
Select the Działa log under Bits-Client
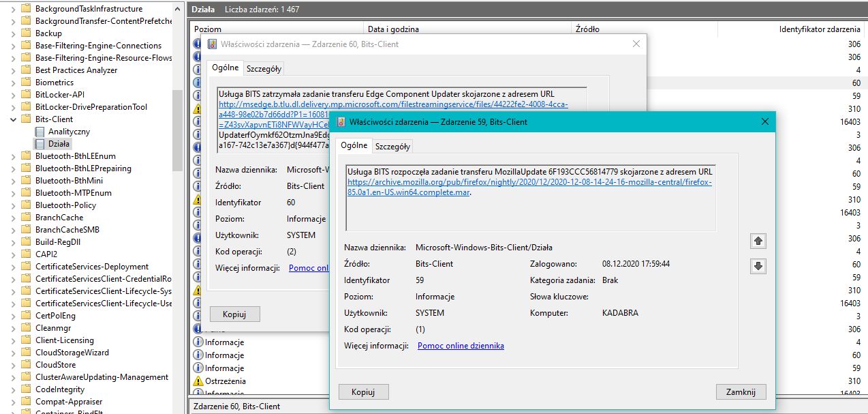click(59, 144)
